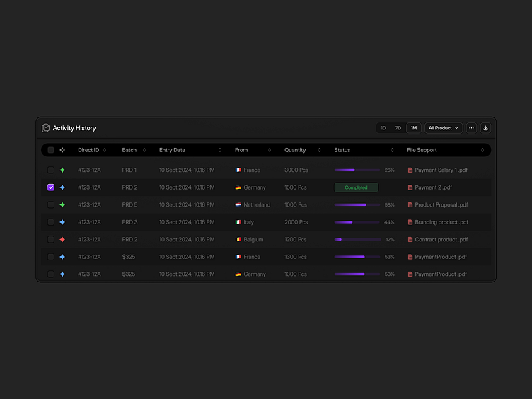The height and width of the screenshot is (399, 532).
Task: Click the download icon in the header
Action: [485, 128]
